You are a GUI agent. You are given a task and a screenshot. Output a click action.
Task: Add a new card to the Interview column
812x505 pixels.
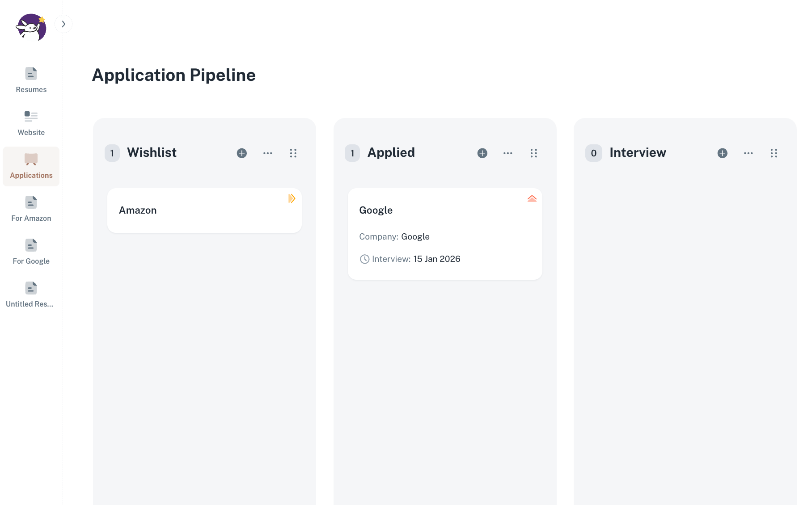[722, 153]
